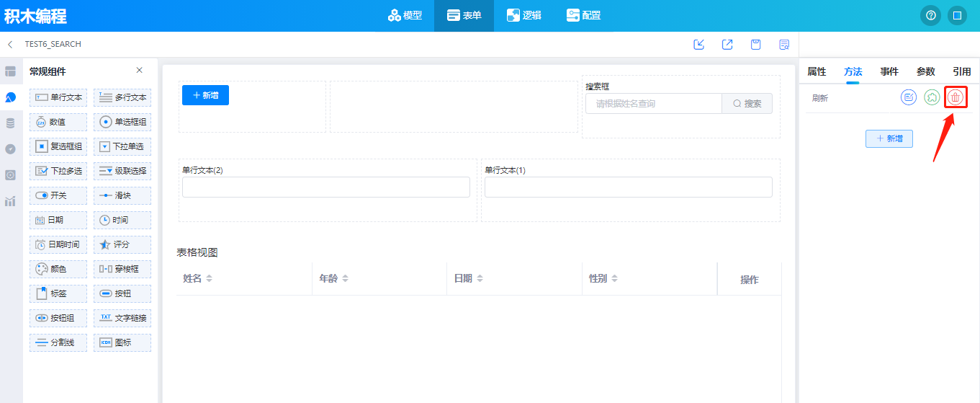This screenshot has height=403, width=980.
Task: Choose the 级联选择 cascader component
Action: click(122, 171)
